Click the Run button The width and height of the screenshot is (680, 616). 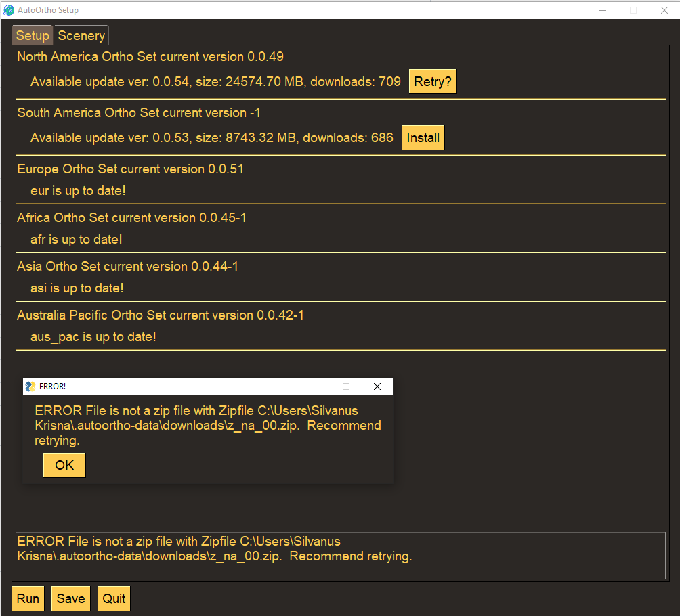coord(27,598)
